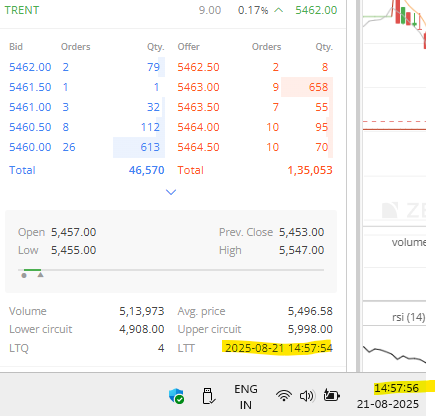
Task: Click the Upper circuit value 5,998.00
Action: 310,329
